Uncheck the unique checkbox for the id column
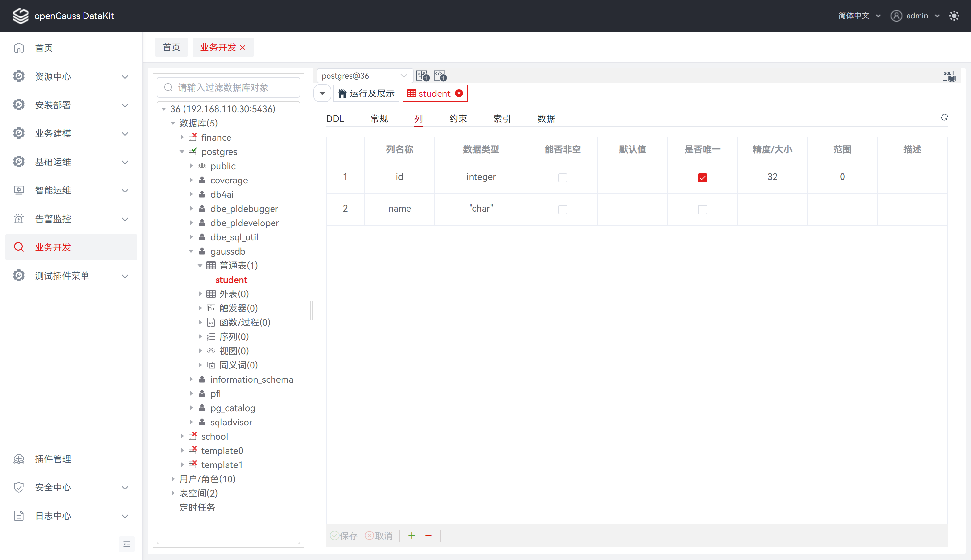 point(702,178)
